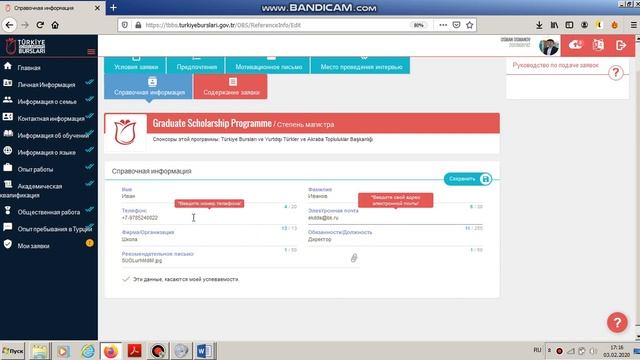Screen dimensions: 640x360
Task: Log out with the exit icon
Action: click(x=621, y=45)
